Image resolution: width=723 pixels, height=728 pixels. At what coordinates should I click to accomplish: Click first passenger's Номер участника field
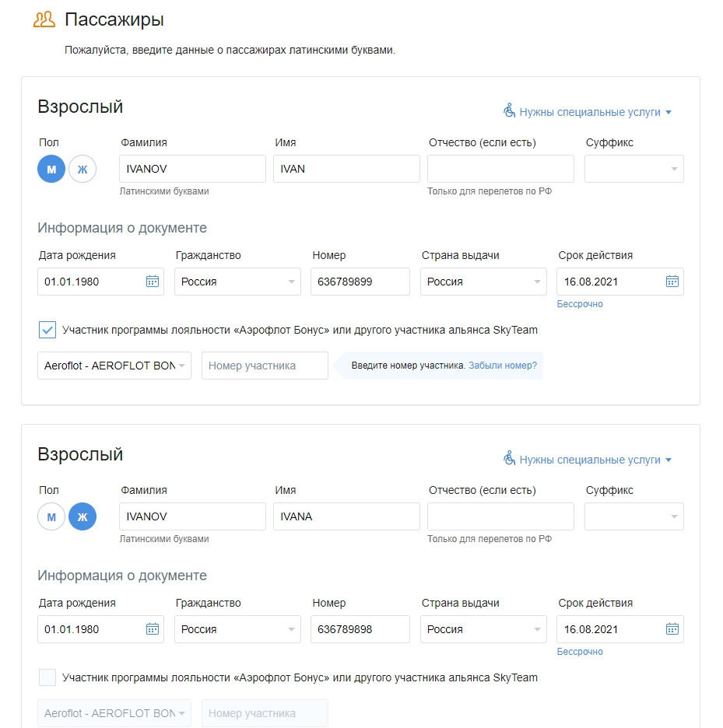pyautogui.click(x=265, y=366)
